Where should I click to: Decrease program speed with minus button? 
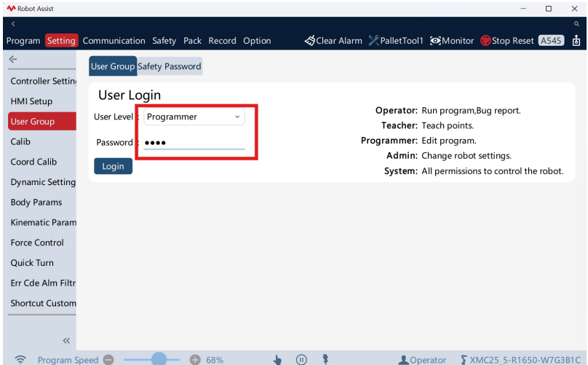(108, 360)
